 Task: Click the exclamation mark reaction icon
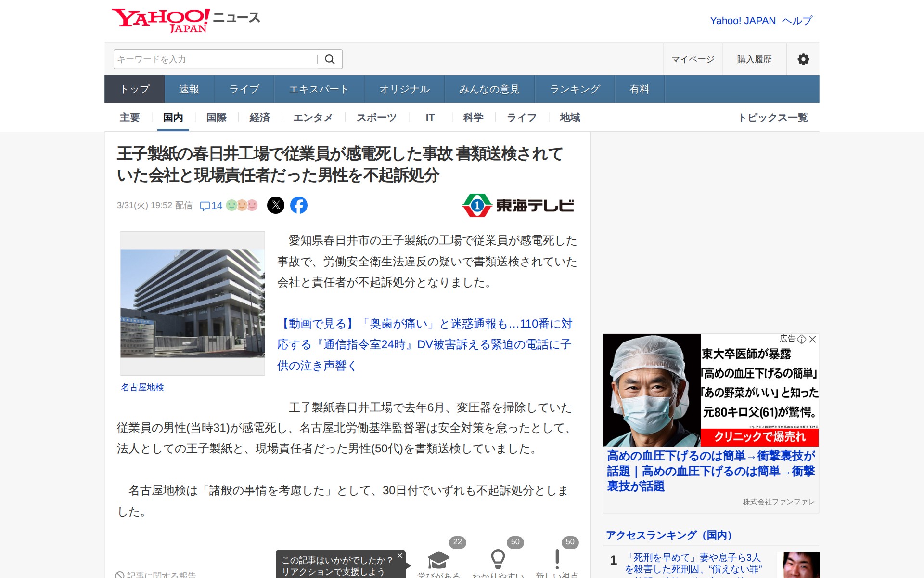click(557, 559)
